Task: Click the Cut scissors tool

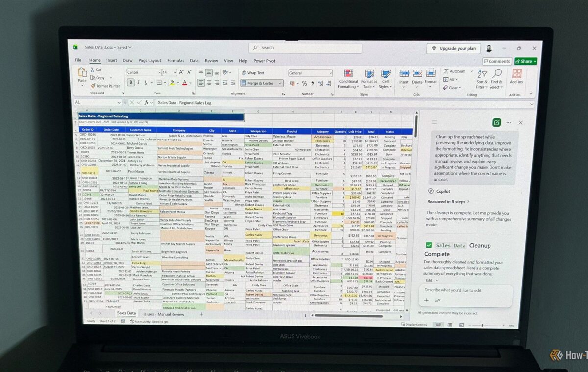Action: tap(96, 70)
